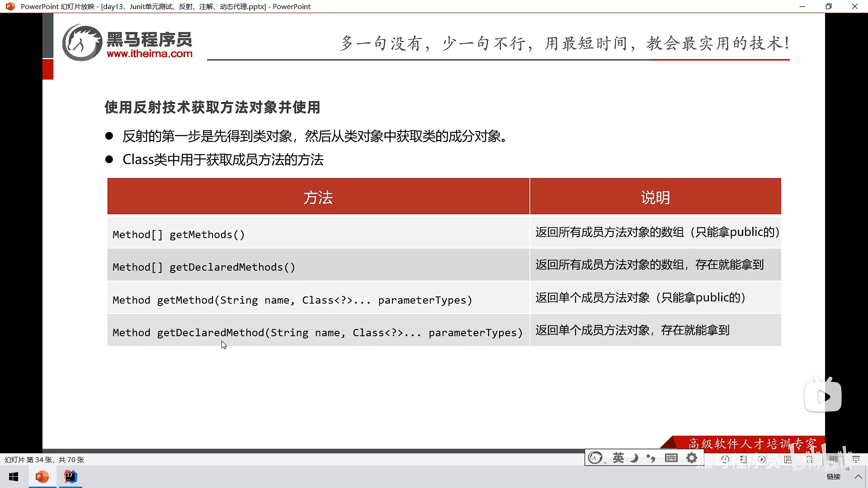Switch to Normal view icon
Image resolution: width=868 pixels, height=488 pixels.
tap(788, 459)
